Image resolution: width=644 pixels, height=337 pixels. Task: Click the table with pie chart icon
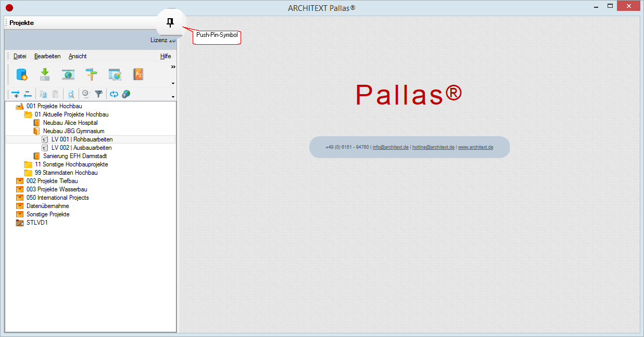(115, 74)
